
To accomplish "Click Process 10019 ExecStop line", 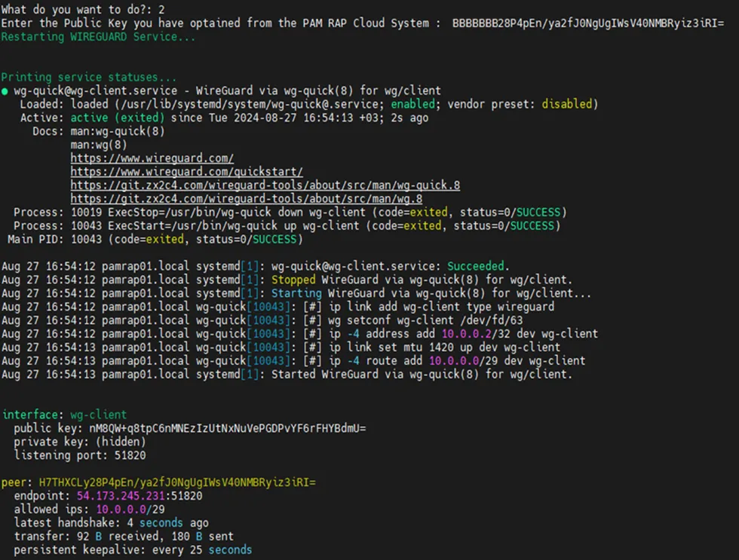I will [290, 213].
